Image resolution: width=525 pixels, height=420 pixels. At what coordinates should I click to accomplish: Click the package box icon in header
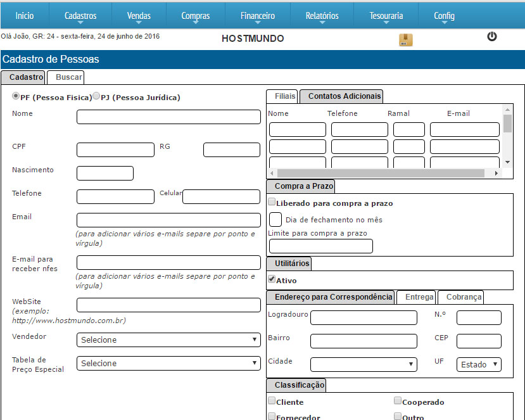[x=405, y=40]
